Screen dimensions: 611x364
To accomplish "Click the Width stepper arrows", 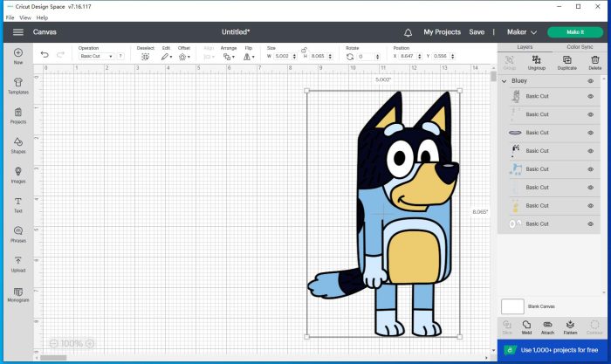I will (x=294, y=57).
